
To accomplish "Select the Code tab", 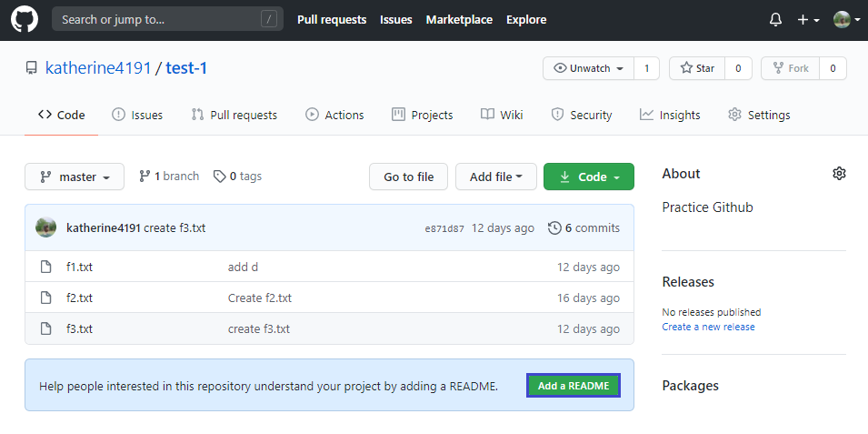I will (x=62, y=115).
